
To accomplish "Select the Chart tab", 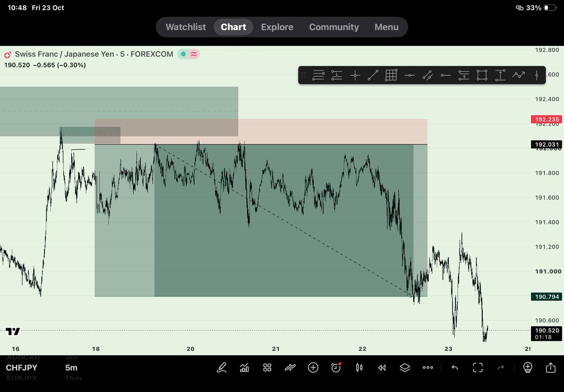I will tap(234, 27).
